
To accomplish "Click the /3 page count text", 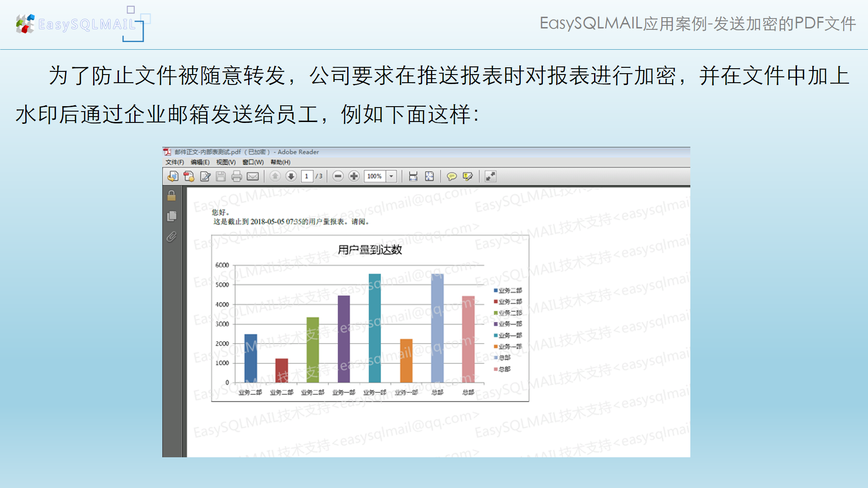I will [x=319, y=176].
